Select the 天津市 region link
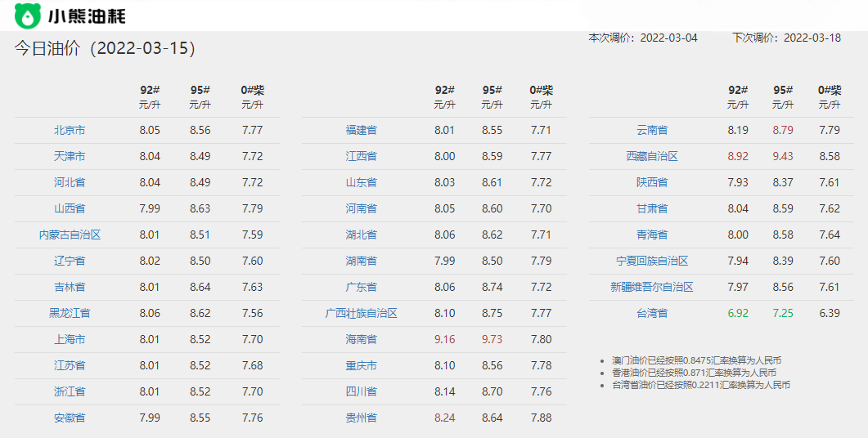Viewport: 868px width, 438px height. point(70,156)
